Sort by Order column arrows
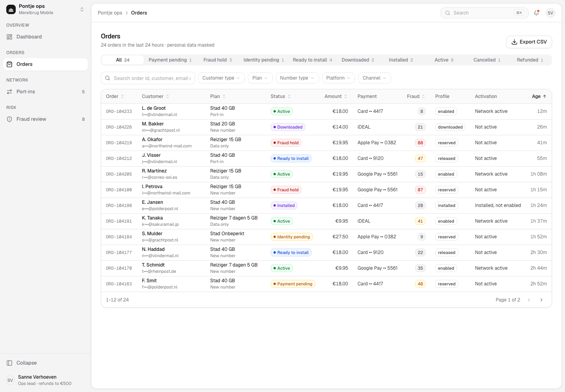This screenshot has width=565, height=392. (x=122, y=96)
